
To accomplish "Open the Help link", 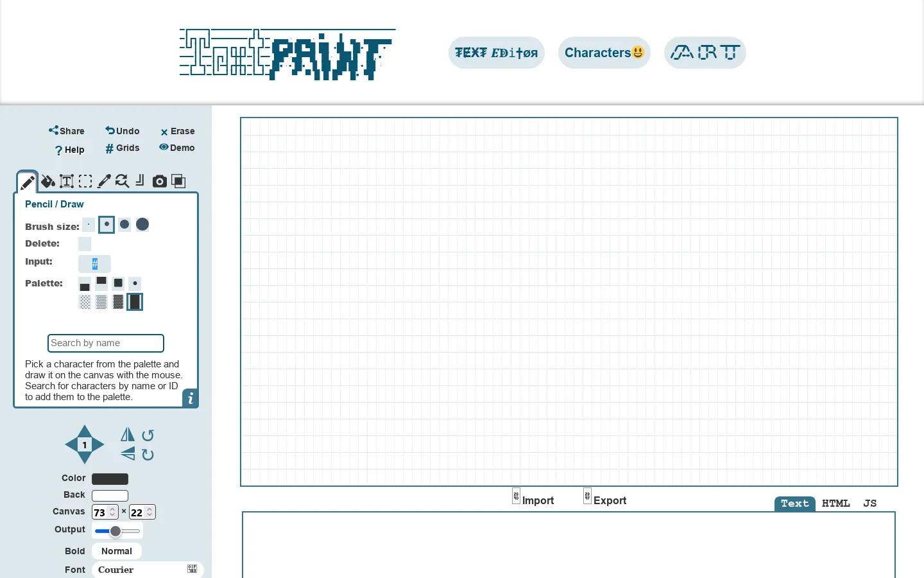I will [69, 150].
